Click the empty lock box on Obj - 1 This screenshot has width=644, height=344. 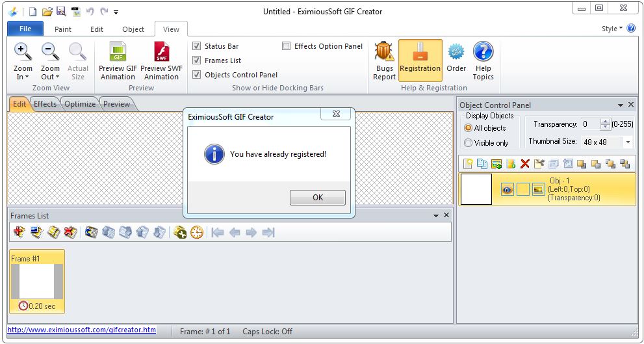tap(523, 189)
